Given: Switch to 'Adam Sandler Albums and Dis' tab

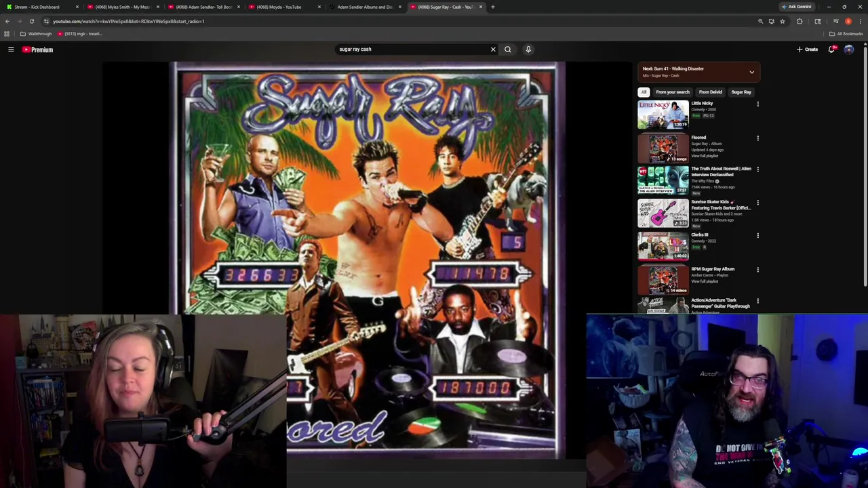Looking at the screenshot, I should point(365,7).
